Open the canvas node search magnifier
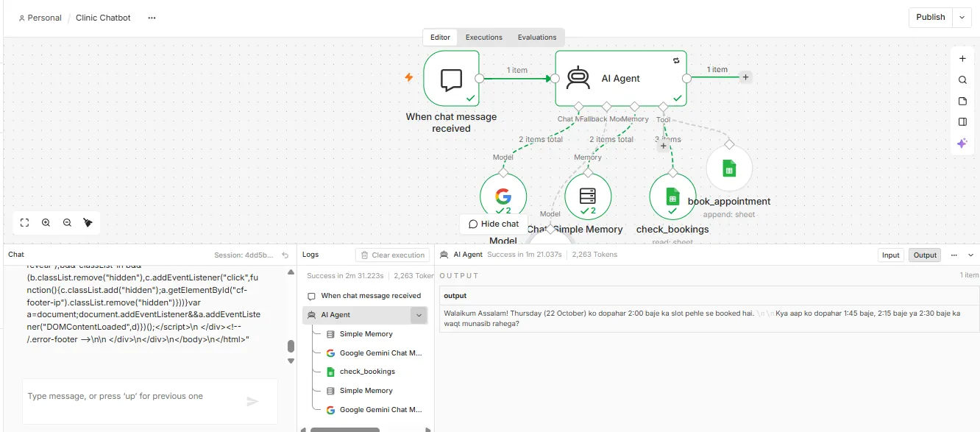This screenshot has height=432, width=980. (x=962, y=80)
